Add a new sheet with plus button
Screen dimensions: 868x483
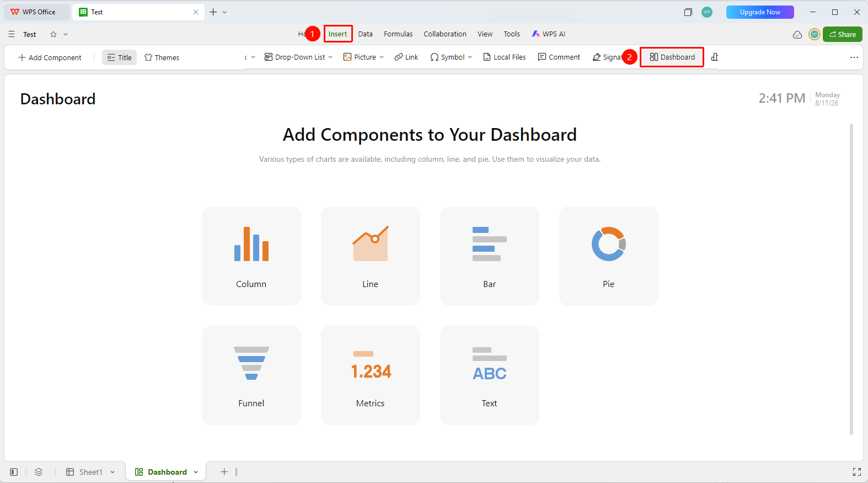pos(224,472)
